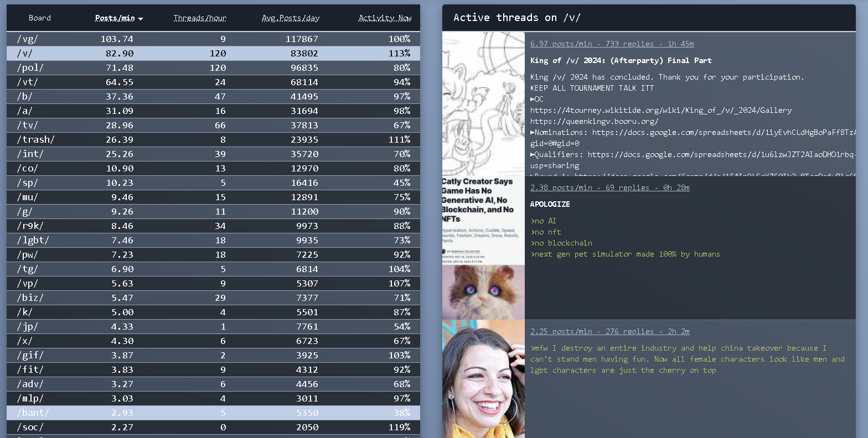
Task: Click the 38% activity value for /bant/
Action: coord(402,413)
